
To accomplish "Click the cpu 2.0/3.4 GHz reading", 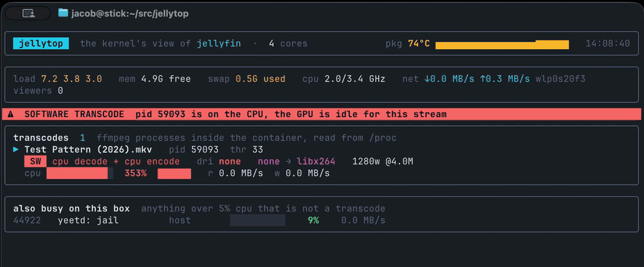I will click(x=344, y=79).
